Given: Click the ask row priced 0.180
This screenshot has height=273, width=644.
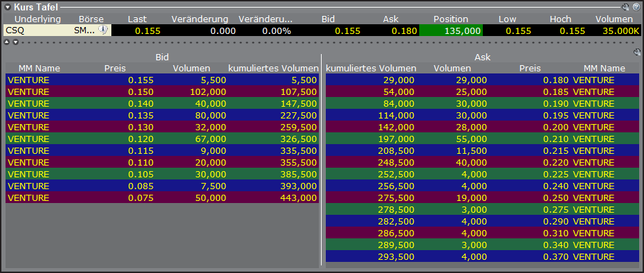Looking at the screenshot, I should [x=483, y=80].
